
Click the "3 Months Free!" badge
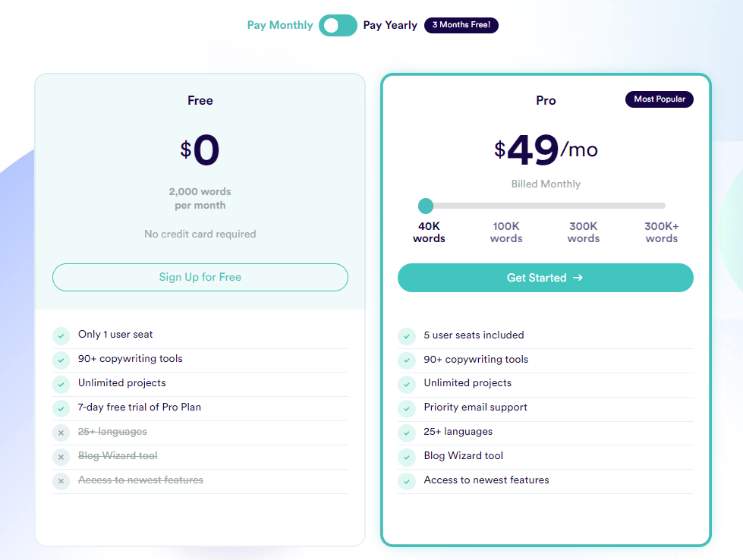[461, 25]
